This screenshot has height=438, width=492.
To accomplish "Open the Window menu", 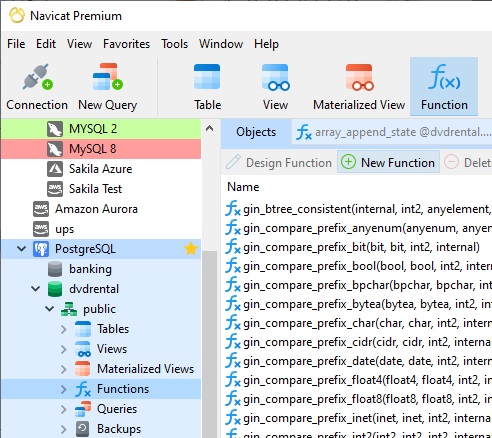I will pyautogui.click(x=221, y=44).
